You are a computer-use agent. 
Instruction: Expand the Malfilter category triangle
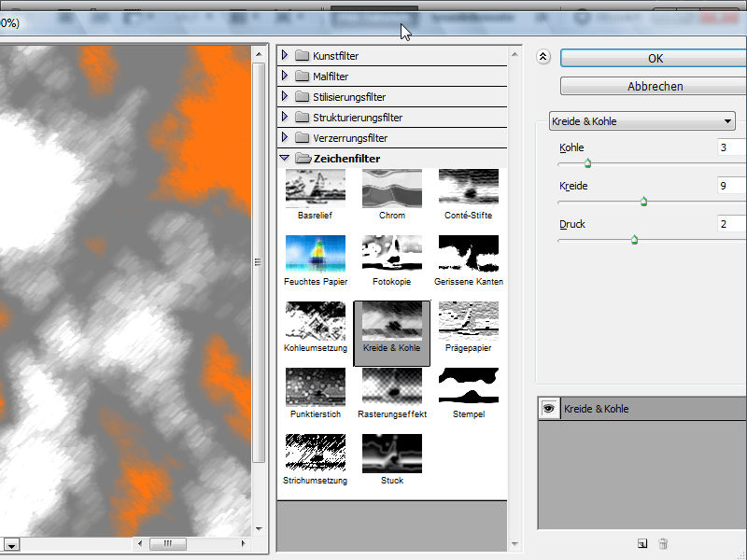[285, 76]
